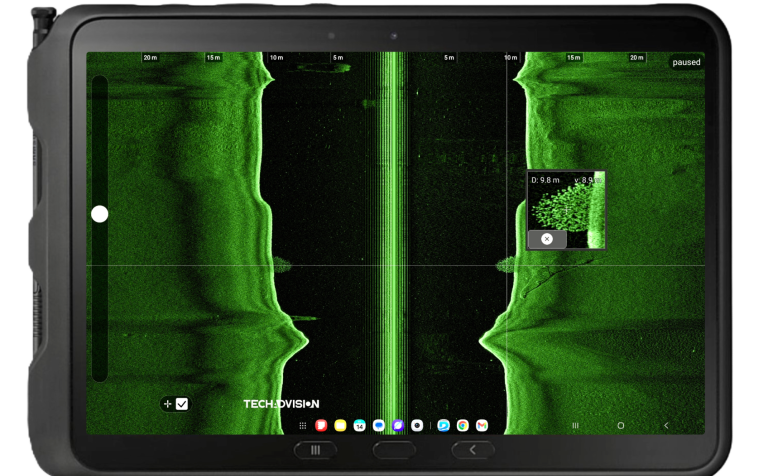The image size is (768, 476).
Task: Open the Calendar app showing 14
Action: tap(359, 425)
